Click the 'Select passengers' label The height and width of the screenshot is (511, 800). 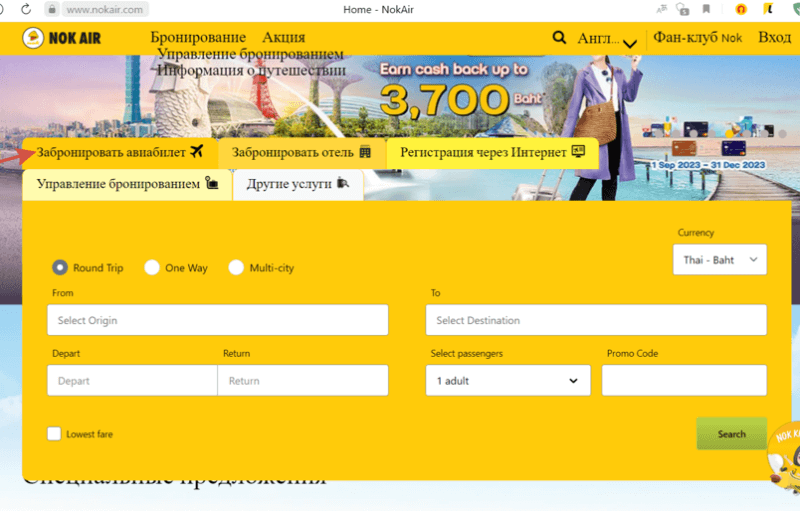click(466, 353)
